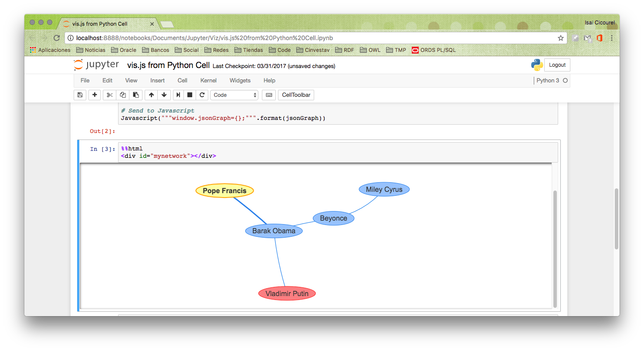Open Chrome's three-dot browser menu
Screen dimensions: 644x351
(612, 38)
